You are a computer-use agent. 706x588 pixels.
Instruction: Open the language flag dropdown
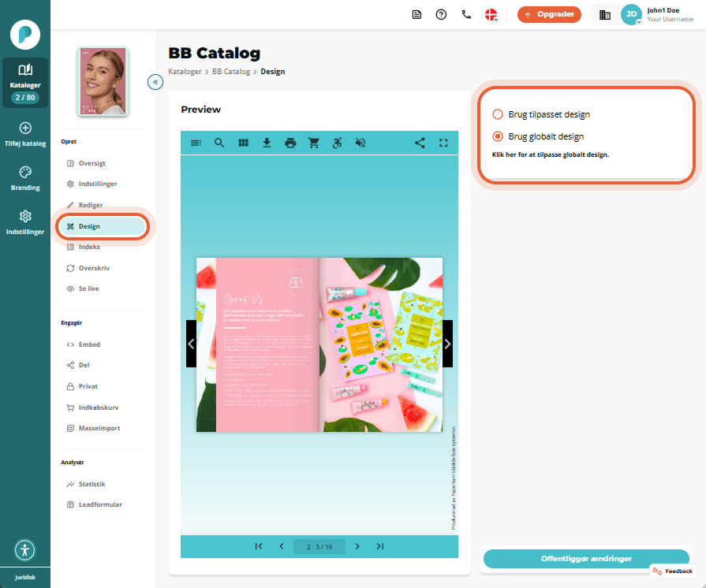point(491,15)
